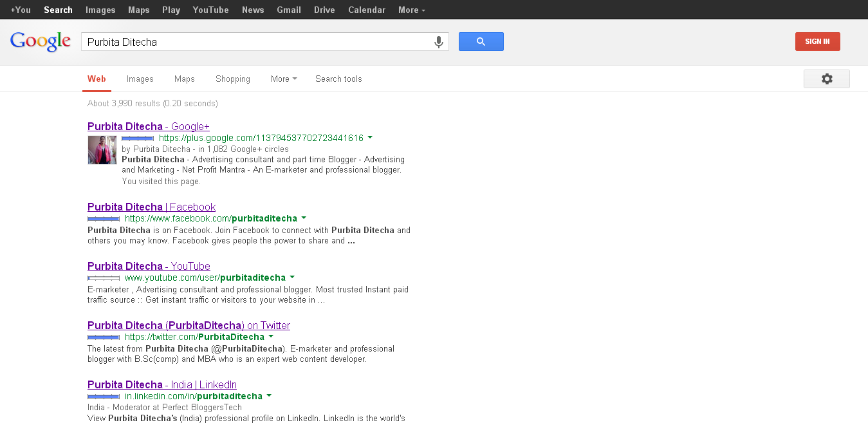Click the blue magnifier search button
The width and height of the screenshot is (868, 425).
(481, 42)
